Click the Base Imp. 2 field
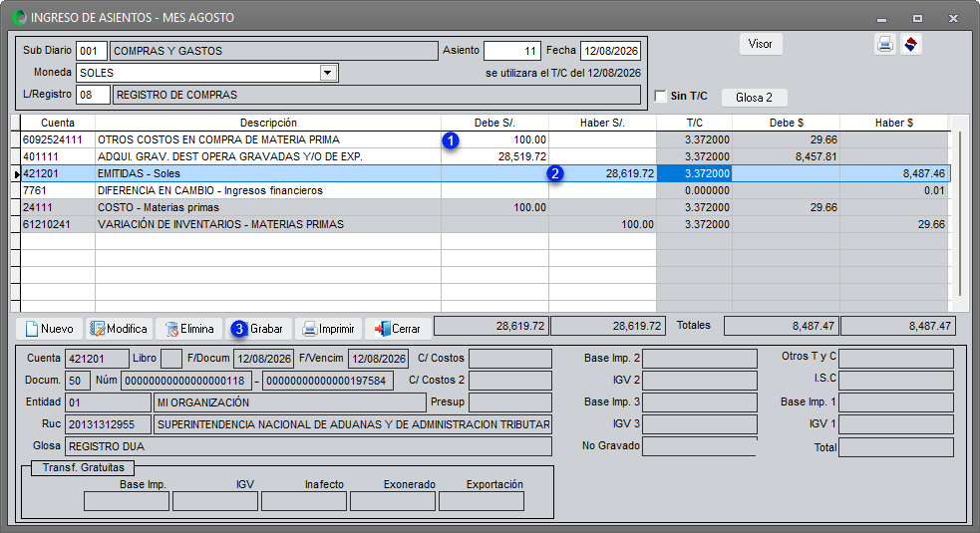The image size is (980, 533). coord(700,359)
